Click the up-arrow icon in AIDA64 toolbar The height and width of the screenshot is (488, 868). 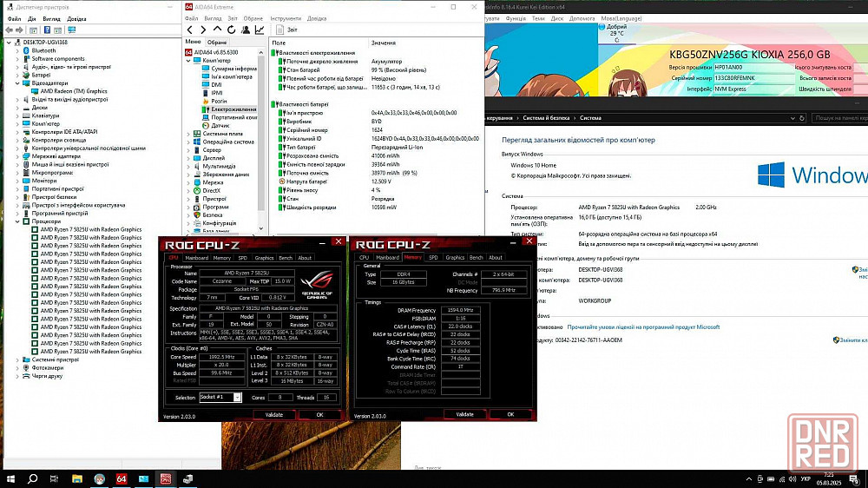217,30
